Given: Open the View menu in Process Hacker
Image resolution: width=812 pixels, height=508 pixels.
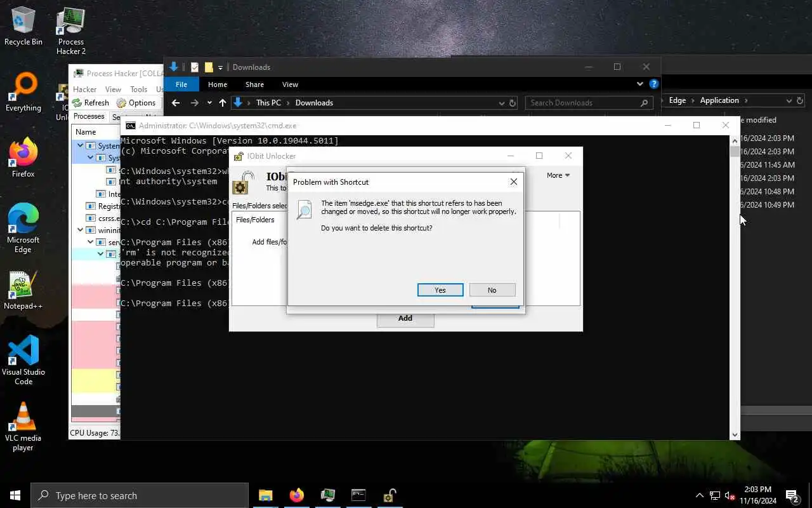Looking at the screenshot, I should (x=113, y=90).
